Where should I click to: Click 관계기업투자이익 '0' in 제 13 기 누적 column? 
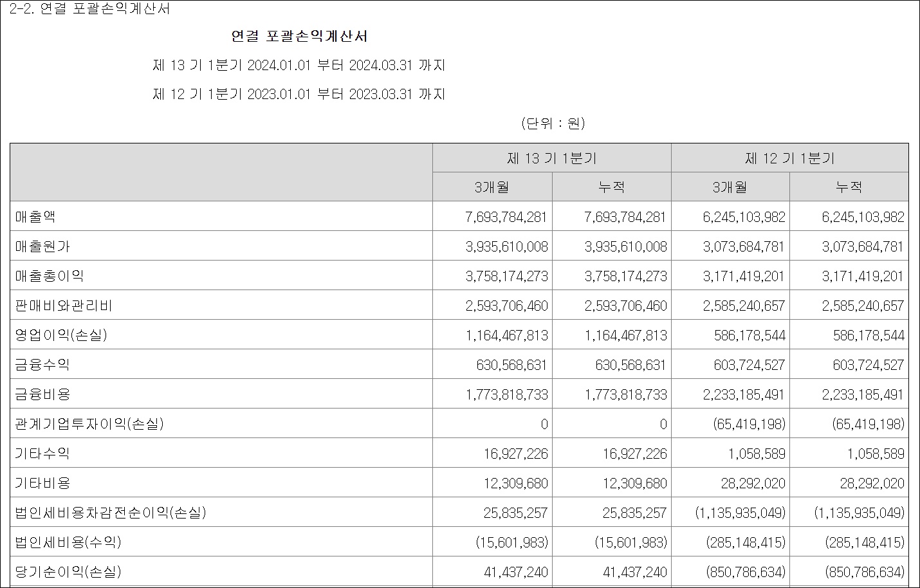pyautogui.click(x=663, y=425)
